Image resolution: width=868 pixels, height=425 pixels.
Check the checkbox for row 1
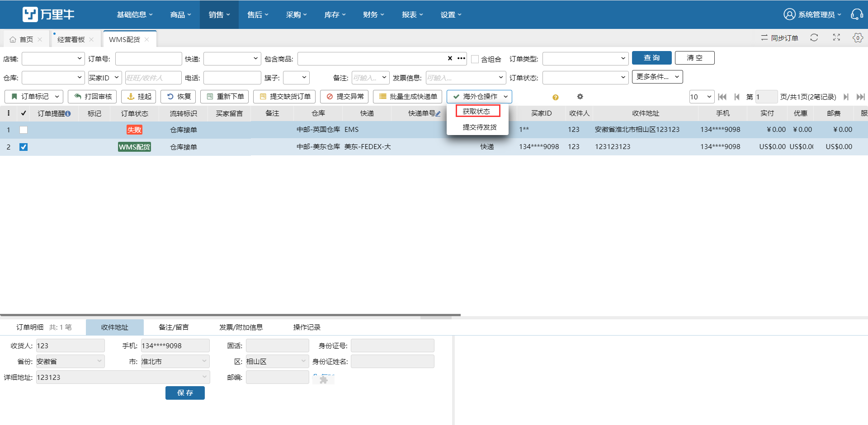[x=24, y=130]
